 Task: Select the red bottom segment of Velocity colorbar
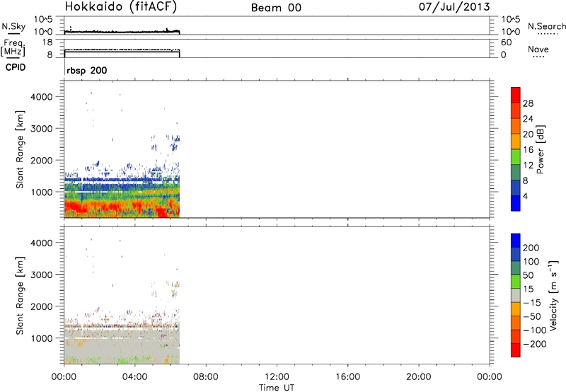point(516,350)
